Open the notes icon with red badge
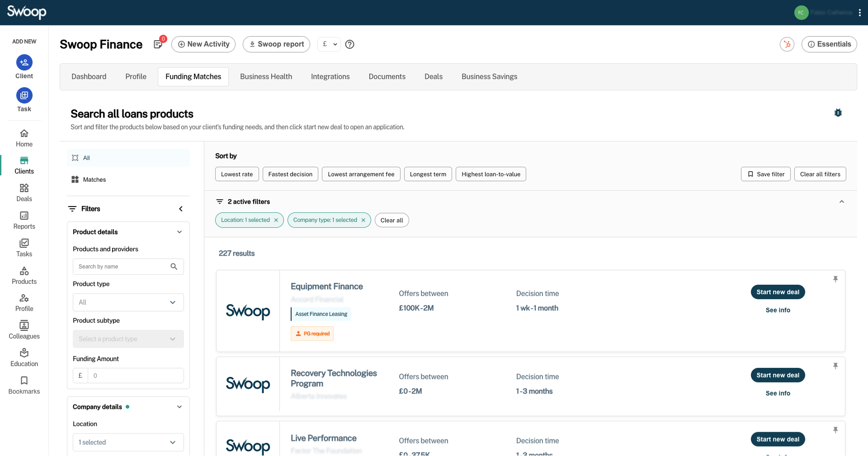The image size is (868, 456). pyautogui.click(x=158, y=44)
